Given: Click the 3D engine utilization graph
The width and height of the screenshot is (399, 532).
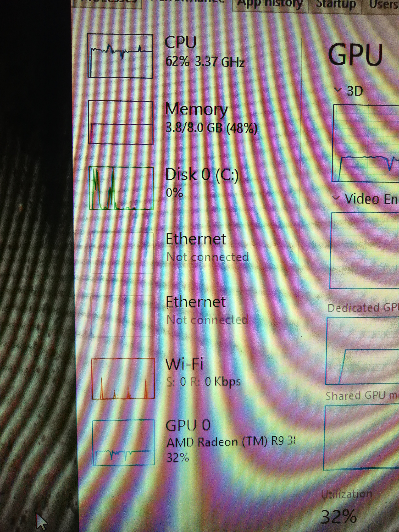Looking at the screenshot, I should 366,143.
